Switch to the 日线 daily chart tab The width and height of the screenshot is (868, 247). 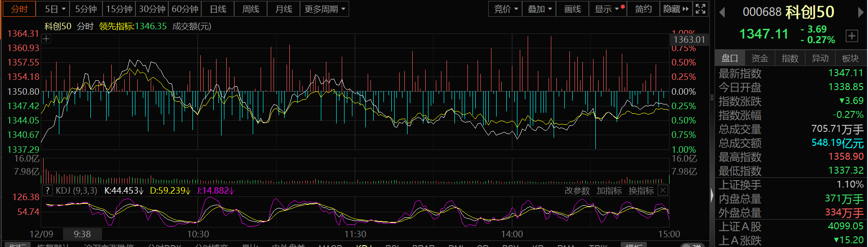click(218, 9)
